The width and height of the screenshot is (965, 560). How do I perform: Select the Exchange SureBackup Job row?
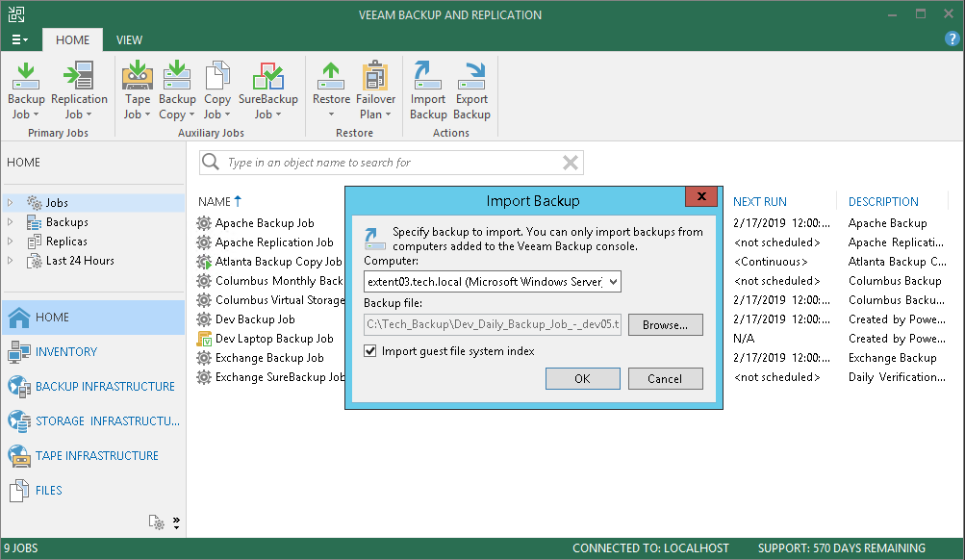coord(269,377)
